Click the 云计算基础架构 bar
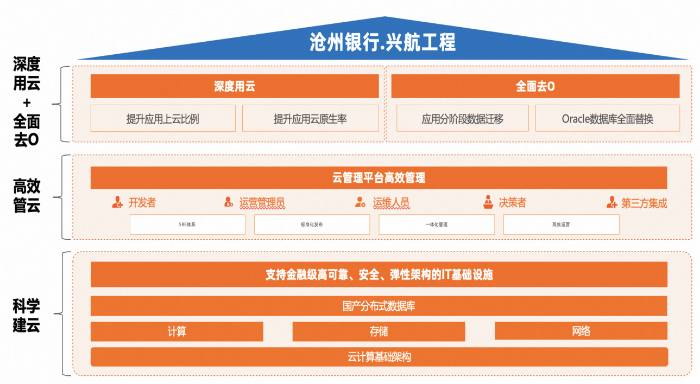The image size is (700, 384). [x=379, y=357]
